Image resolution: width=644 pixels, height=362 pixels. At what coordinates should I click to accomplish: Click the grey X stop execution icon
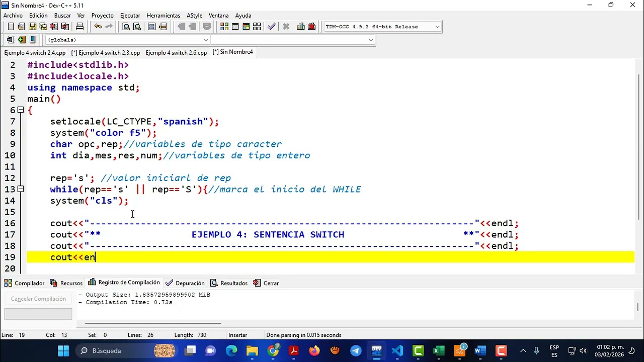click(x=286, y=27)
